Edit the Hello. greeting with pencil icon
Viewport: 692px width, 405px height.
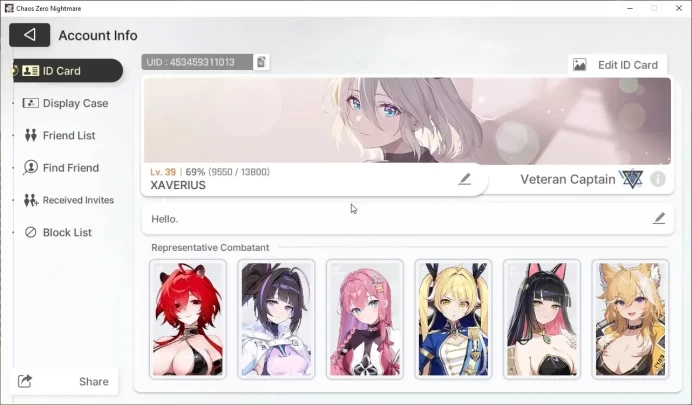(x=659, y=218)
